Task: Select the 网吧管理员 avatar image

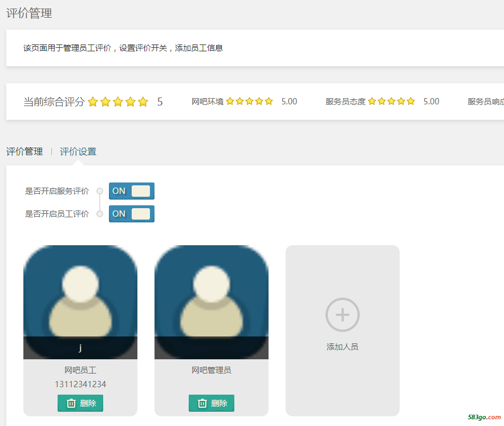Action: pos(212,302)
